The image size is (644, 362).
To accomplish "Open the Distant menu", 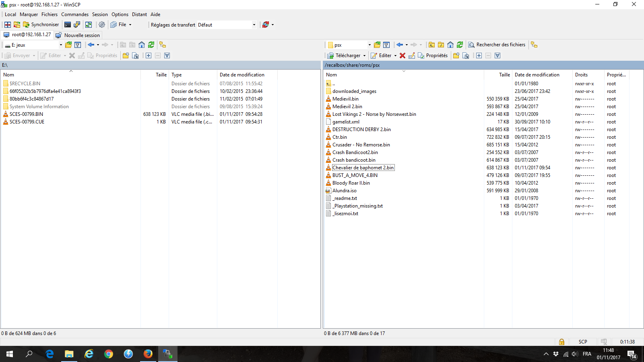I will tap(139, 14).
